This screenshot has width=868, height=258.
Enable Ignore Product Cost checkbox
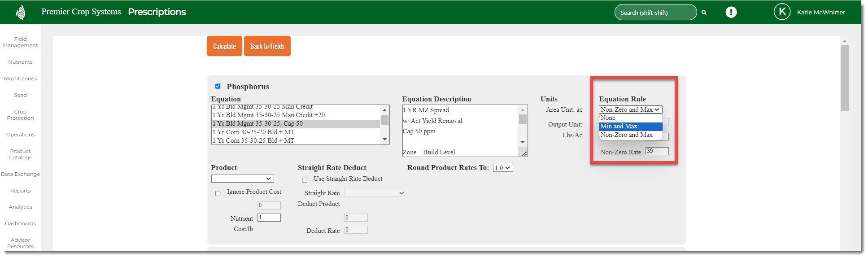tap(218, 193)
